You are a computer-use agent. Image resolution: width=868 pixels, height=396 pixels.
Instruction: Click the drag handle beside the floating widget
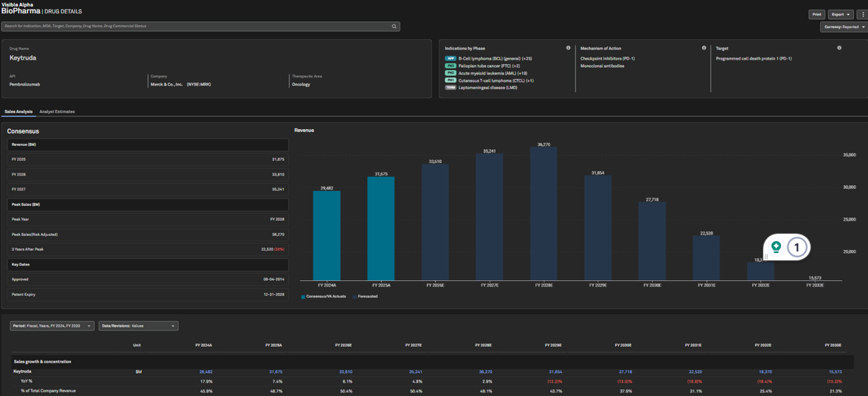(766, 257)
